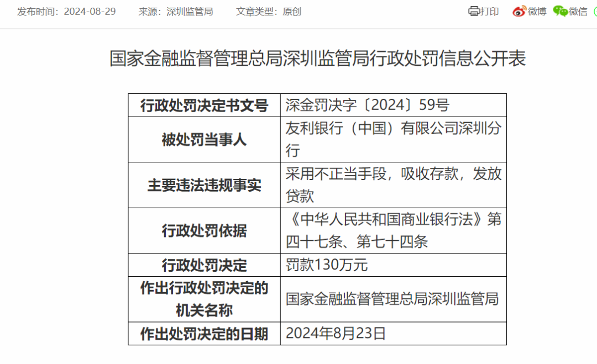Click the printer icon
Viewport: 597px width, 364px height.
coord(473,12)
